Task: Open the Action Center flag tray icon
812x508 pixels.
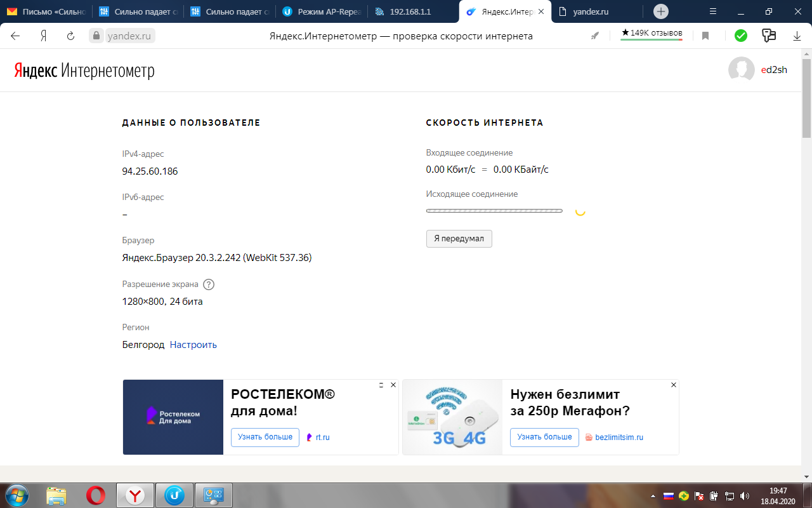Action: pos(699,495)
